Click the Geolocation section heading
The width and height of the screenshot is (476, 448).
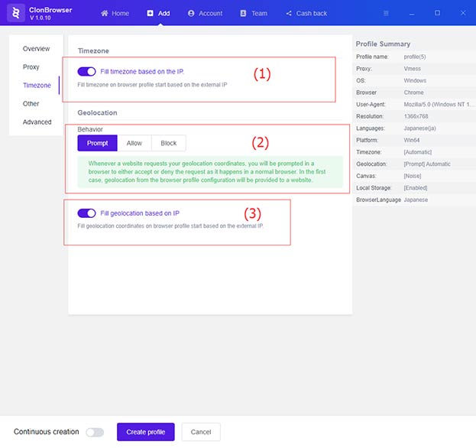tap(97, 112)
